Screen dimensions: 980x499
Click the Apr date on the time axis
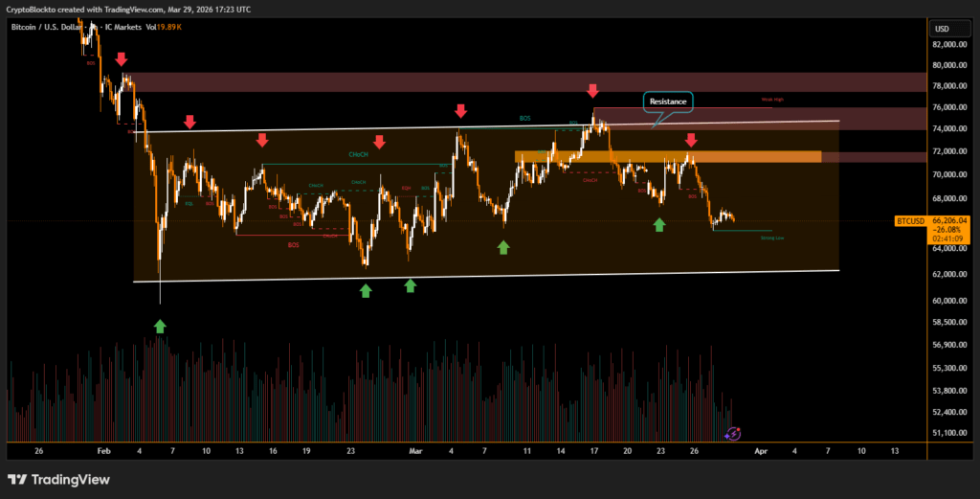[x=761, y=449]
